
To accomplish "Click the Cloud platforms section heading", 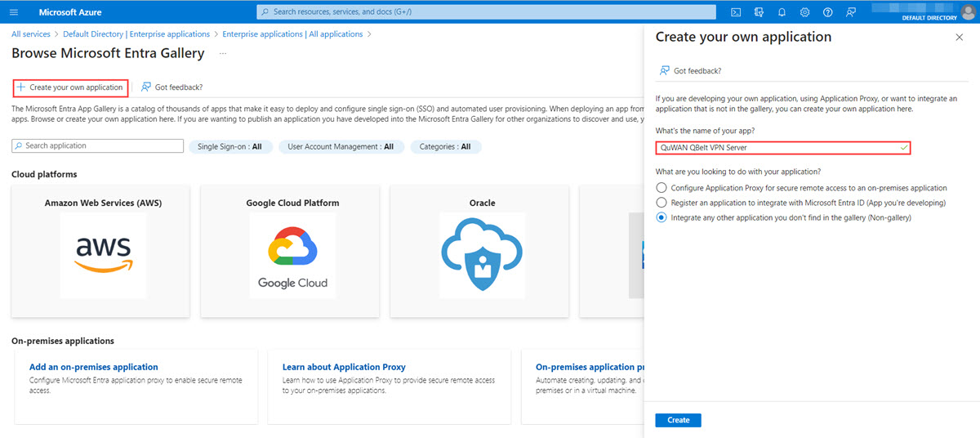I will [44, 174].
